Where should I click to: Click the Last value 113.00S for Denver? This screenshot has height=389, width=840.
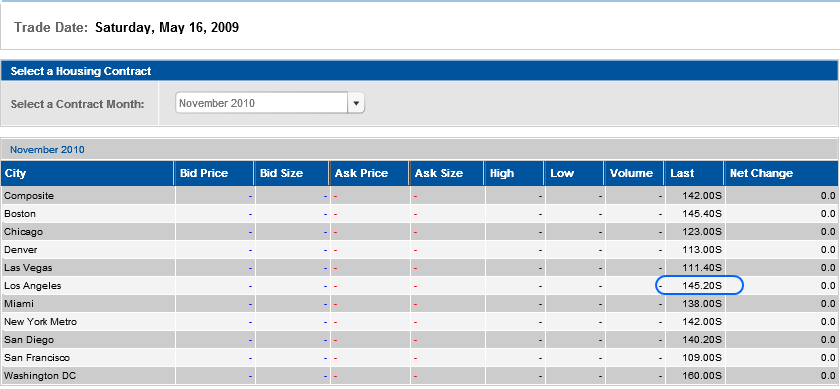702,250
